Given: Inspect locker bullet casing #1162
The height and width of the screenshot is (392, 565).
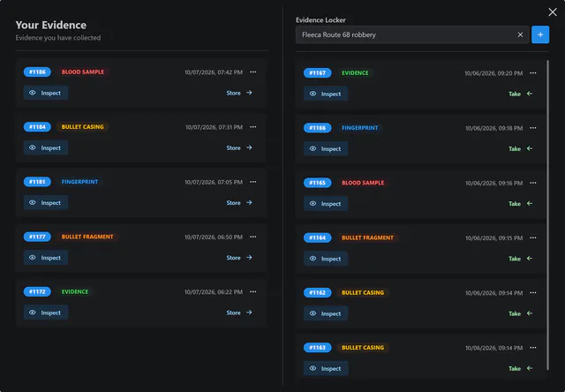Looking at the screenshot, I should (x=326, y=313).
